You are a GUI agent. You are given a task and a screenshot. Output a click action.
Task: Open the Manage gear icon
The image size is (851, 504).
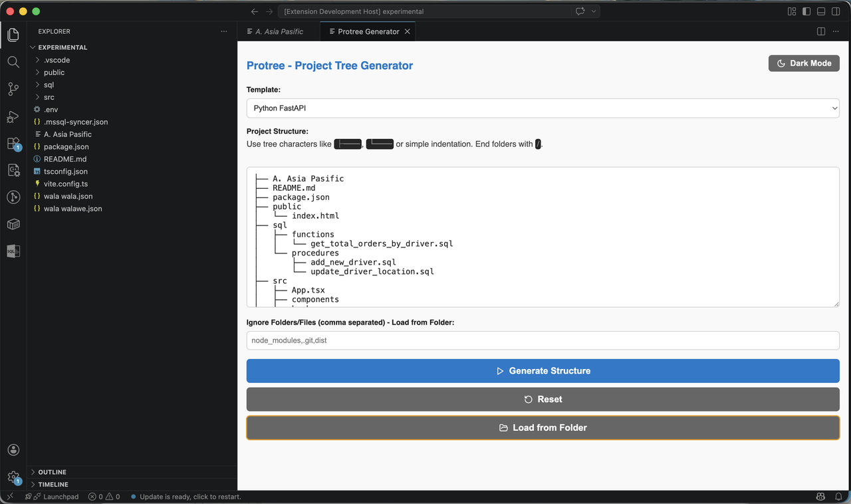tap(13, 477)
